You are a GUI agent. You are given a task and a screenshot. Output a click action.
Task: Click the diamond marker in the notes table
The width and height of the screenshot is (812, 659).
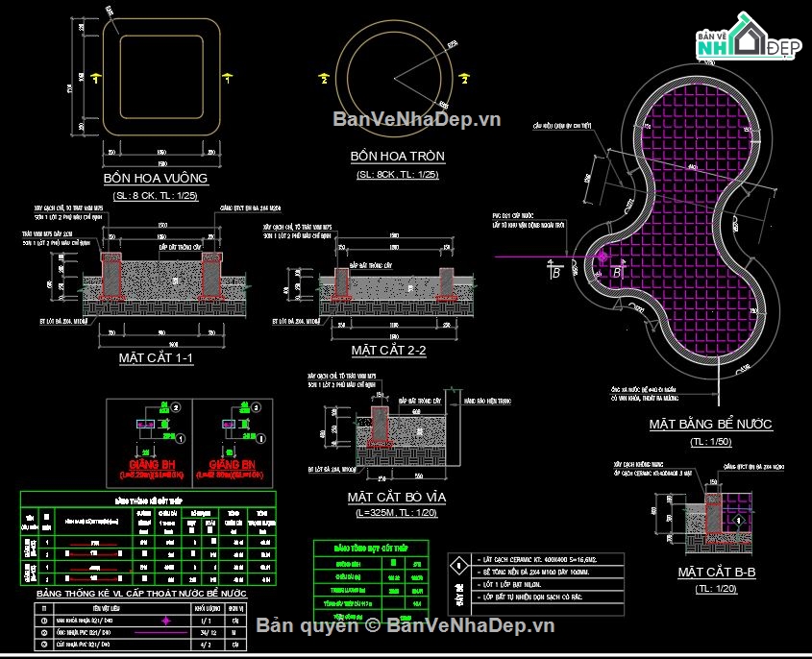pos(460,564)
